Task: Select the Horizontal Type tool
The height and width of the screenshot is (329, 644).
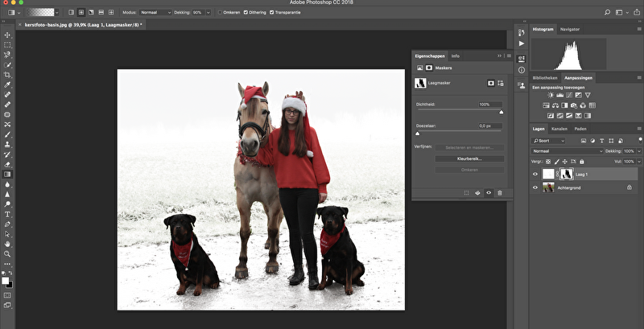Action: point(7,214)
